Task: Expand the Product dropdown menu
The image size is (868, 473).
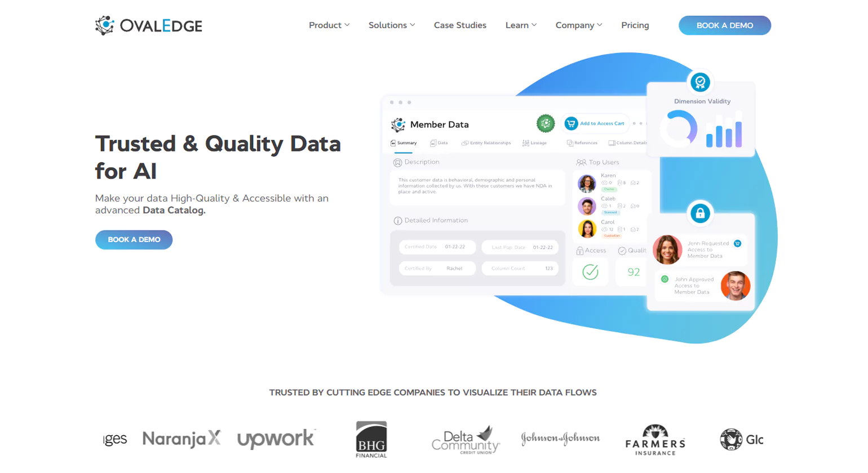Action: 329,25
